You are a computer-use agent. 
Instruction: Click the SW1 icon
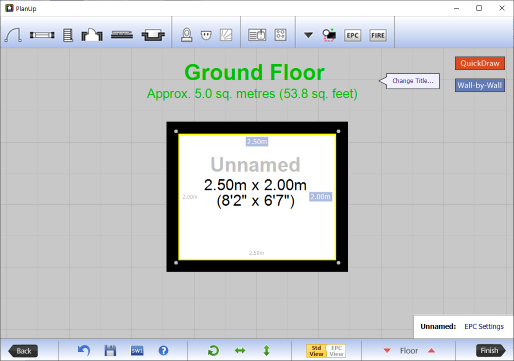(x=137, y=351)
